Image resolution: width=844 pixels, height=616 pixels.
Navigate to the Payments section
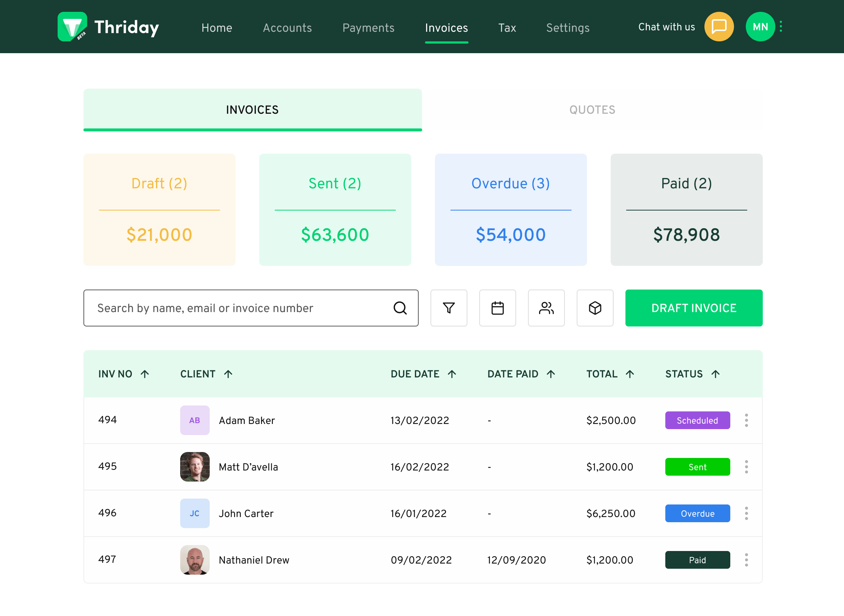368,28
